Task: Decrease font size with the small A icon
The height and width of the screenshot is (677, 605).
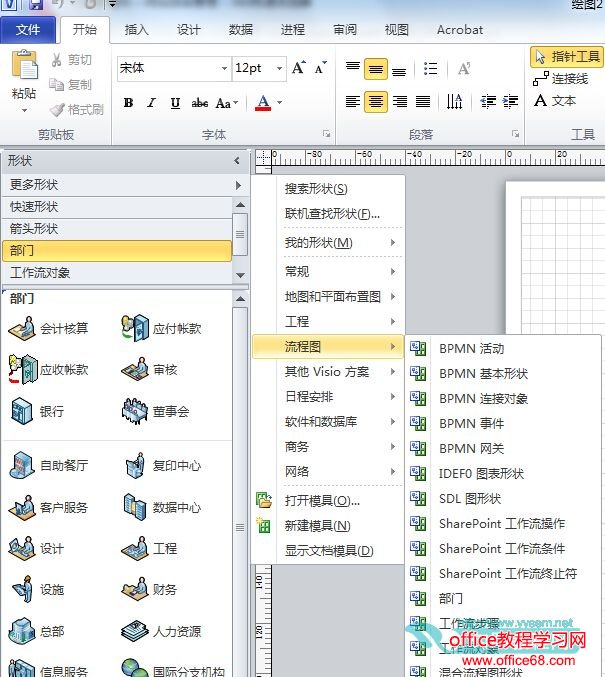Action: tap(320, 68)
